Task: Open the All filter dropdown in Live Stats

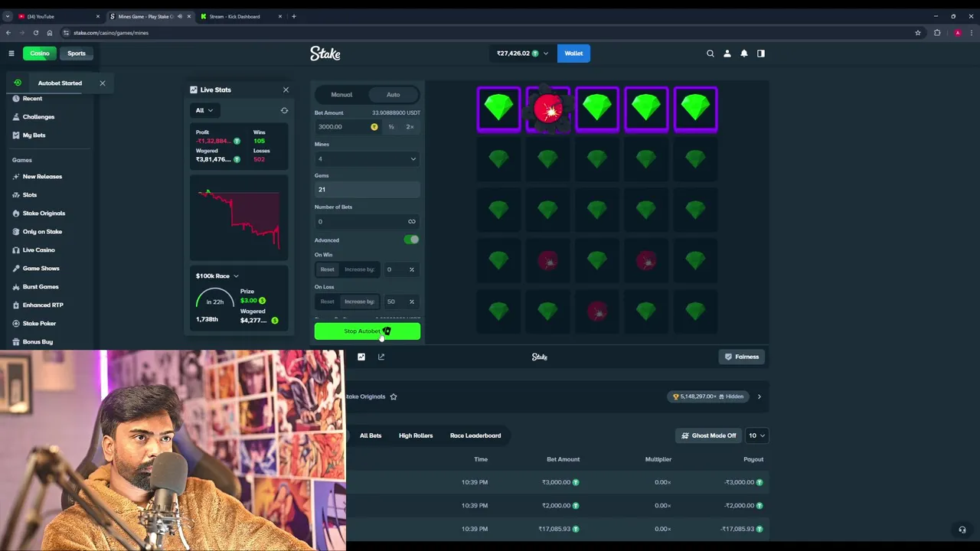Action: pyautogui.click(x=204, y=110)
